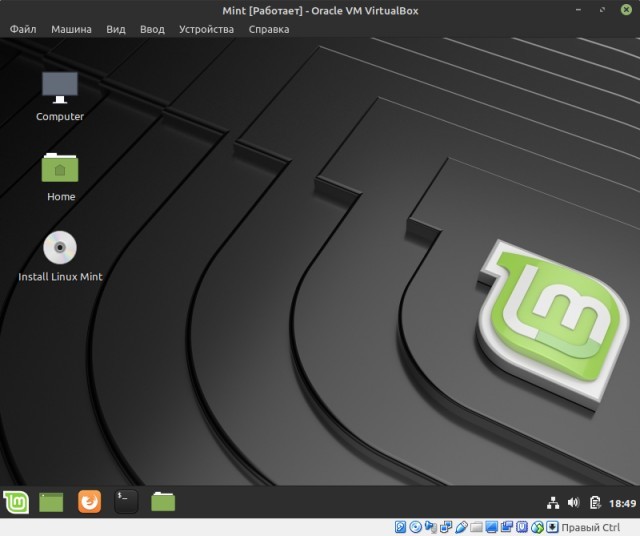Screen dimensions: 640x536
Task: Open the Linux Mint start menu
Action: coord(16,502)
